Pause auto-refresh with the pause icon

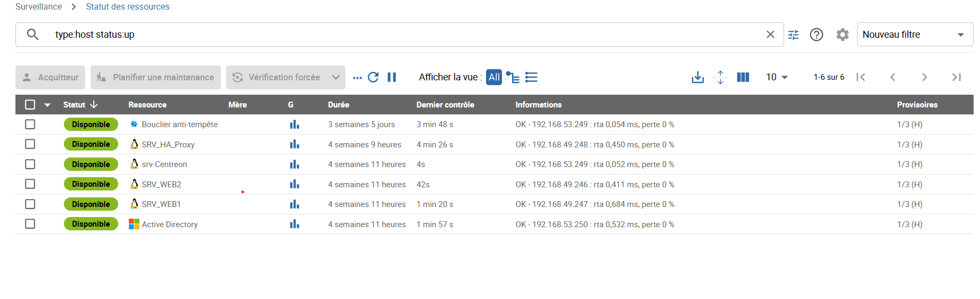(x=392, y=77)
